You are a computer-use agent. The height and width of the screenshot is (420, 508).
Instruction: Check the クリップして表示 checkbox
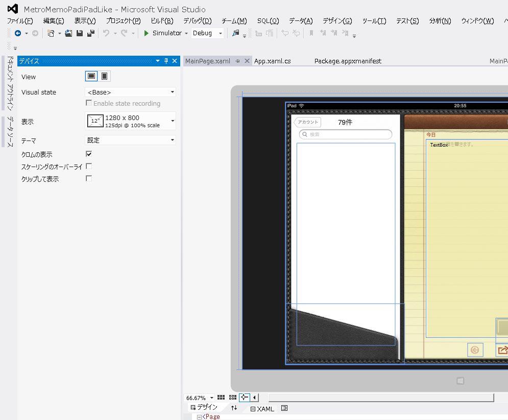[89, 178]
